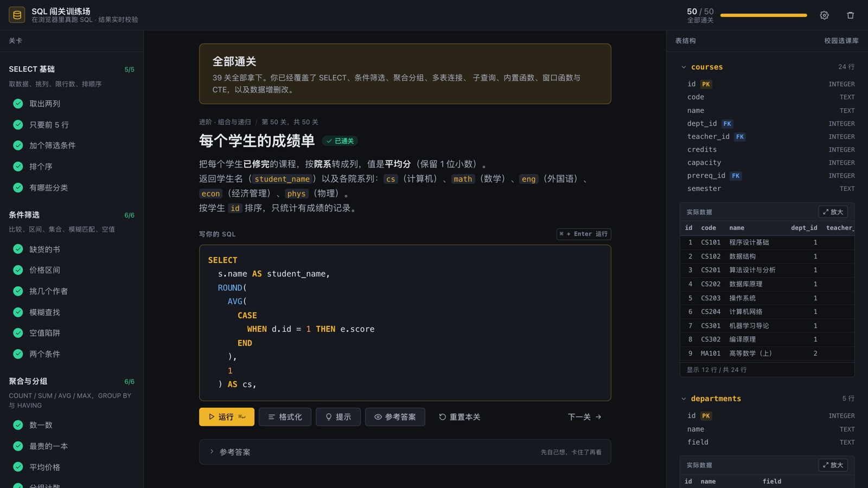Open level 空值陷阱
Screen dimensions: 868x488
point(72,333)
